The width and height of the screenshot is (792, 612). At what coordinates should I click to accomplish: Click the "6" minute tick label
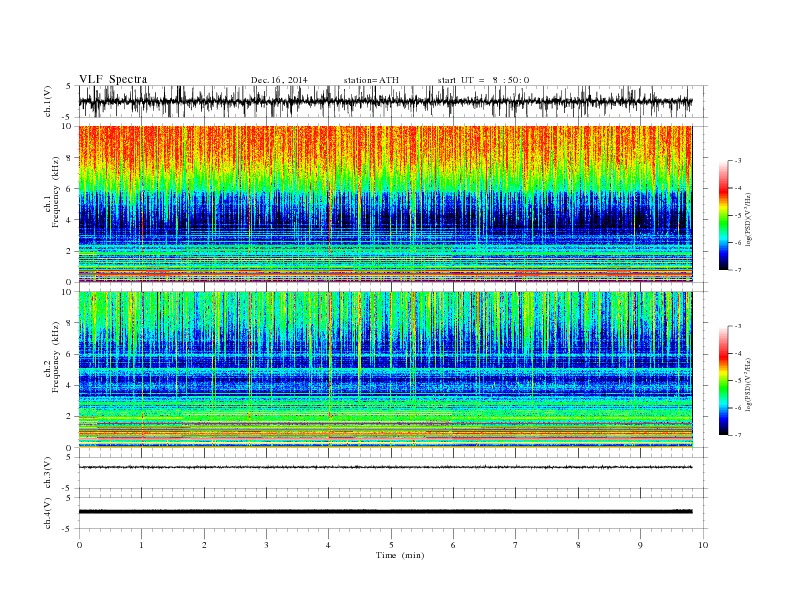pos(453,545)
